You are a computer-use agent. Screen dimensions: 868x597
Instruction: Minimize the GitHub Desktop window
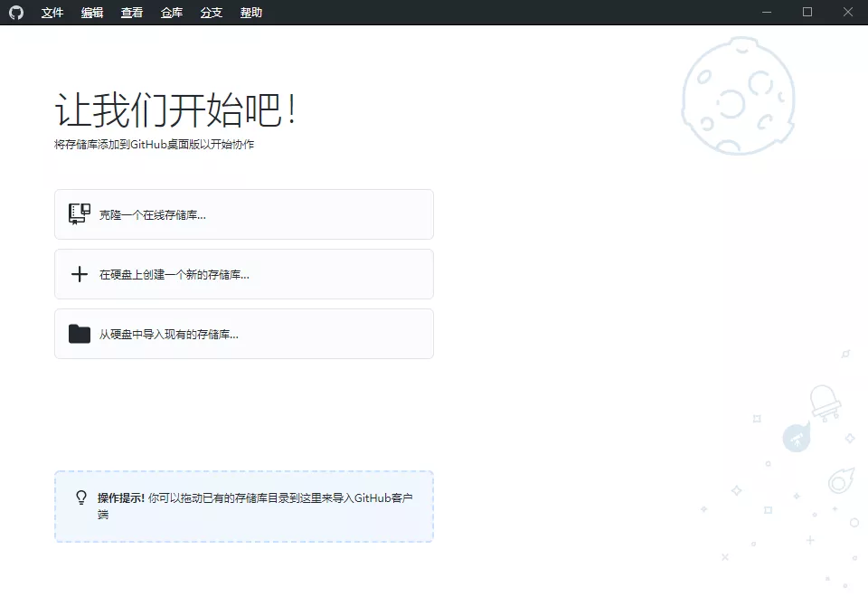point(767,12)
